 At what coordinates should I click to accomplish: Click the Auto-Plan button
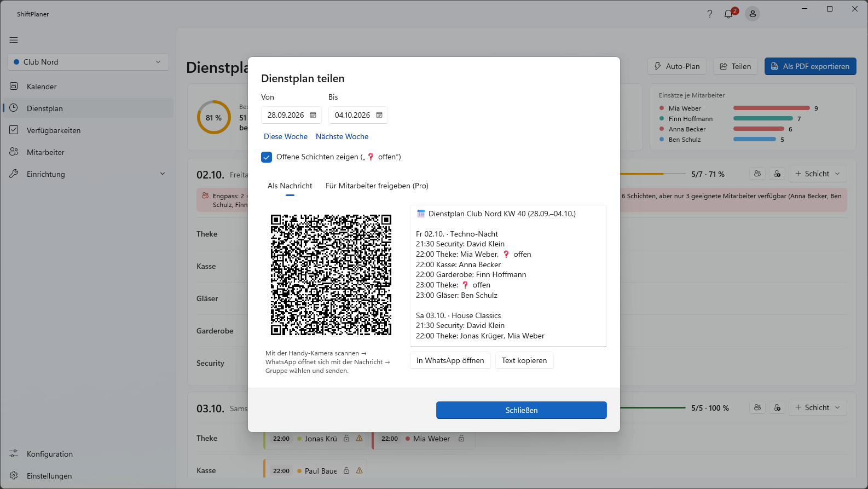[x=677, y=66]
